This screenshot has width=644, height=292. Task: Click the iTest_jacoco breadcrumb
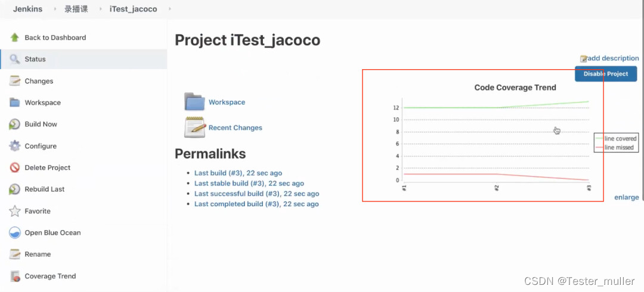pyautogui.click(x=133, y=9)
